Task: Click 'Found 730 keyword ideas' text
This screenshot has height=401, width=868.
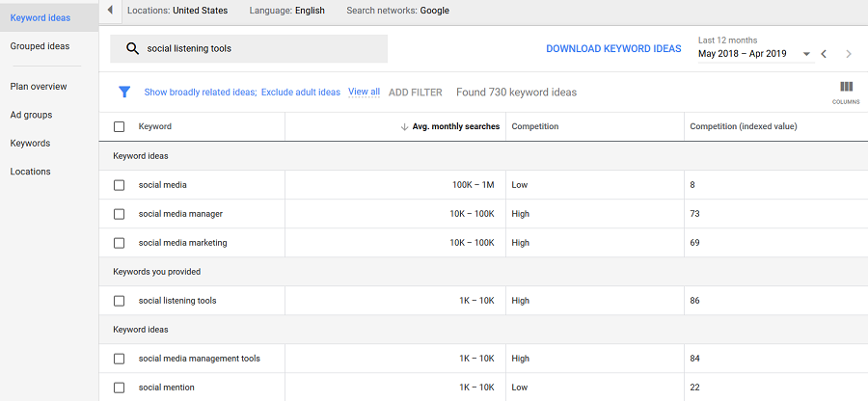Action: (517, 93)
